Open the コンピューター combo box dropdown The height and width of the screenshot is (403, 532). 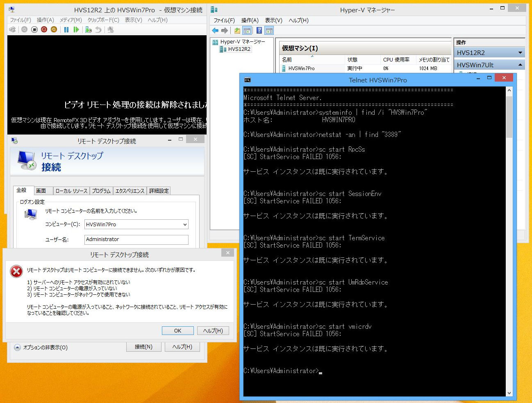[x=185, y=225]
